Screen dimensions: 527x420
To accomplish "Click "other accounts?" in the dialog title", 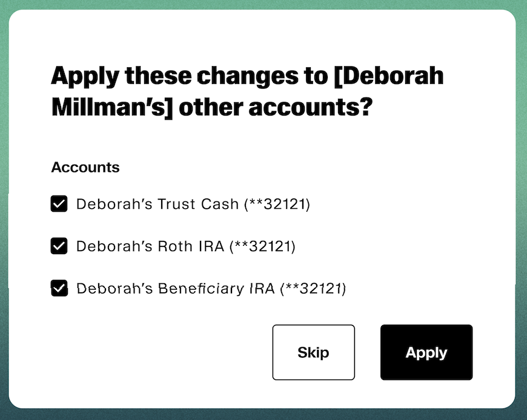I will [x=276, y=107].
